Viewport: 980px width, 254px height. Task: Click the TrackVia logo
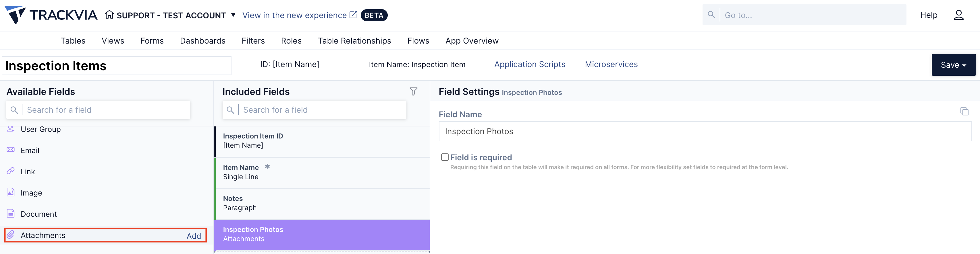coord(51,15)
